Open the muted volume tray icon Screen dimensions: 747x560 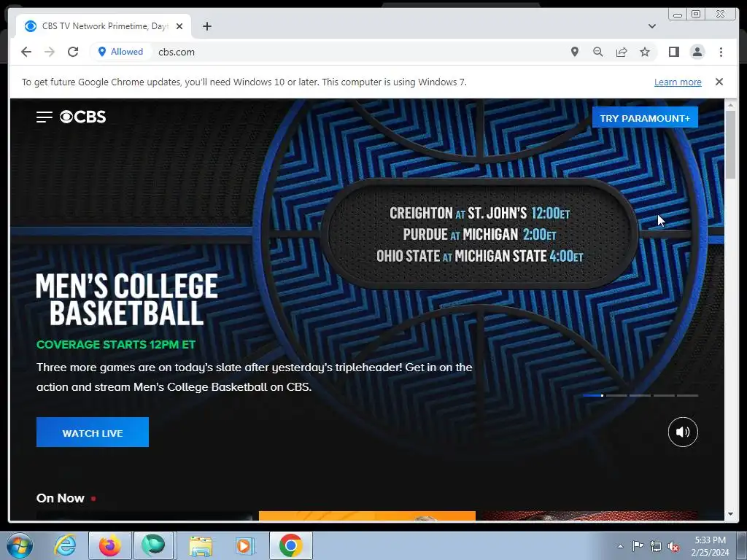[x=673, y=546]
